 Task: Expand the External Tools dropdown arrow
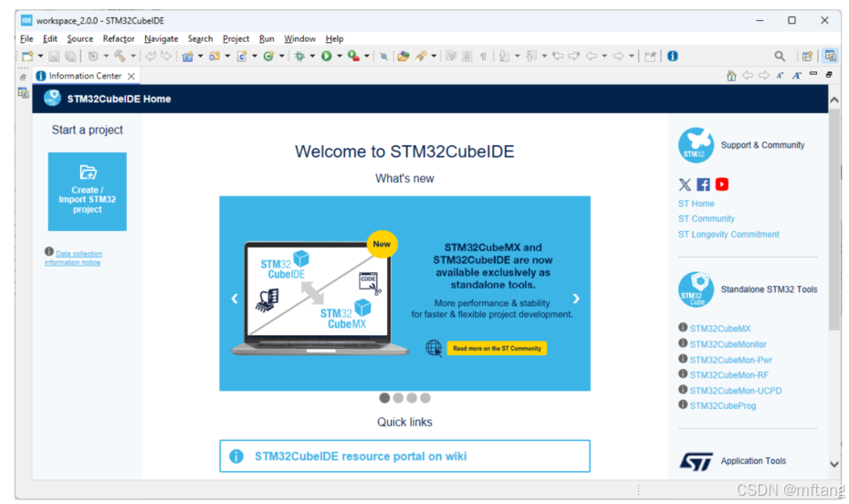tap(367, 57)
